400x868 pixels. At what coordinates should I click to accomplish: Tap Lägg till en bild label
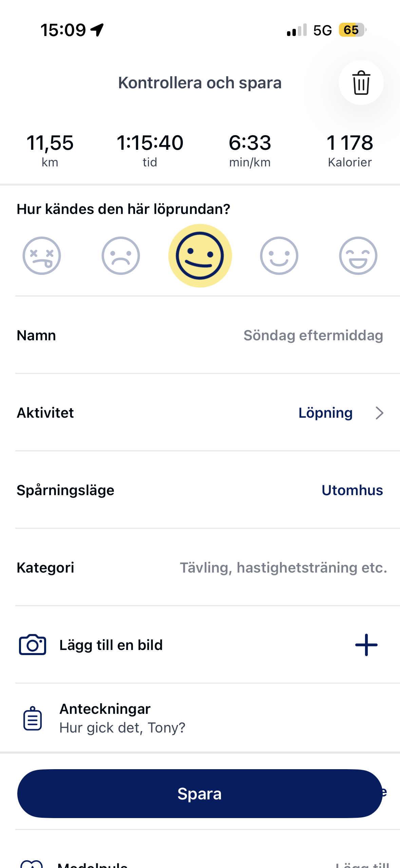[111, 645]
